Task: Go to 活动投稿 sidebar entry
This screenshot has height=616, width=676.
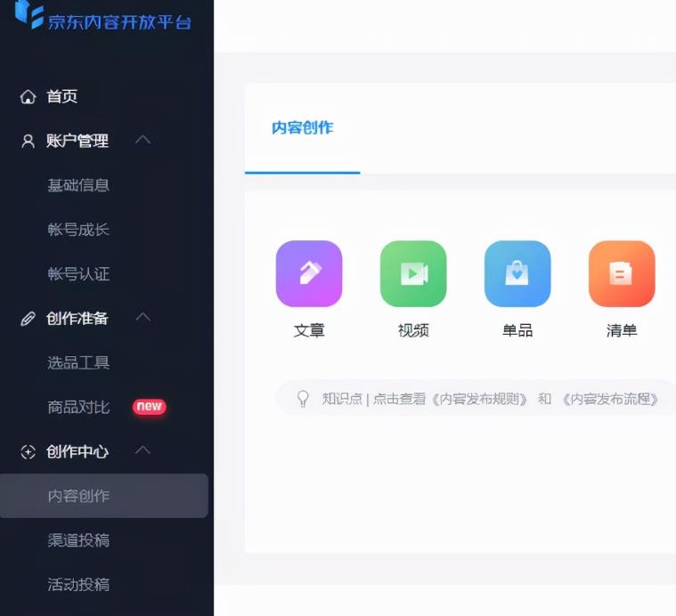Action: tap(78, 585)
